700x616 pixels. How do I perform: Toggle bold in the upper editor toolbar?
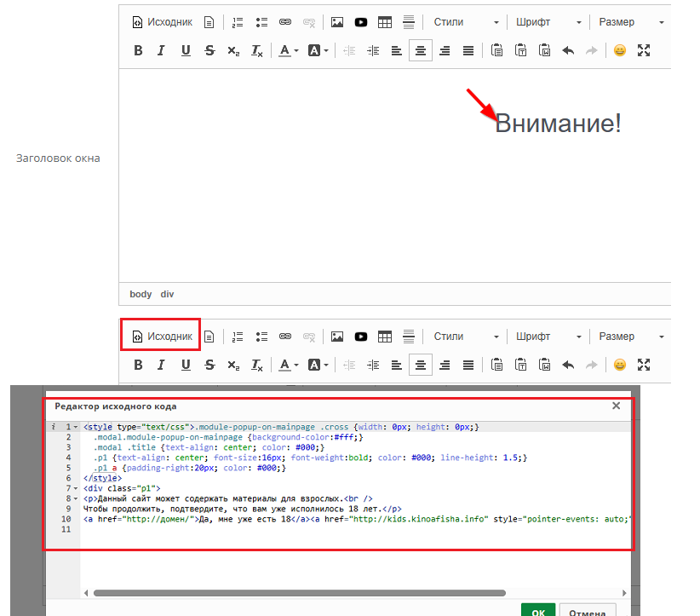point(138,50)
